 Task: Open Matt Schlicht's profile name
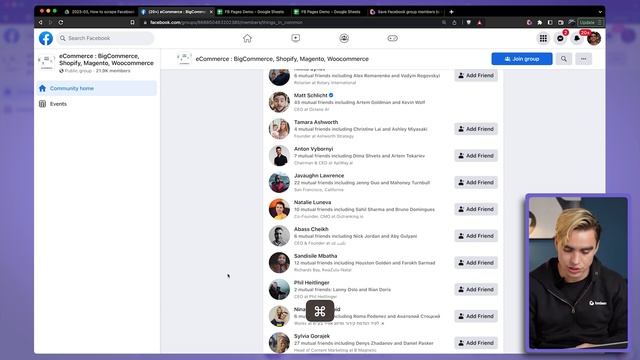coord(311,95)
